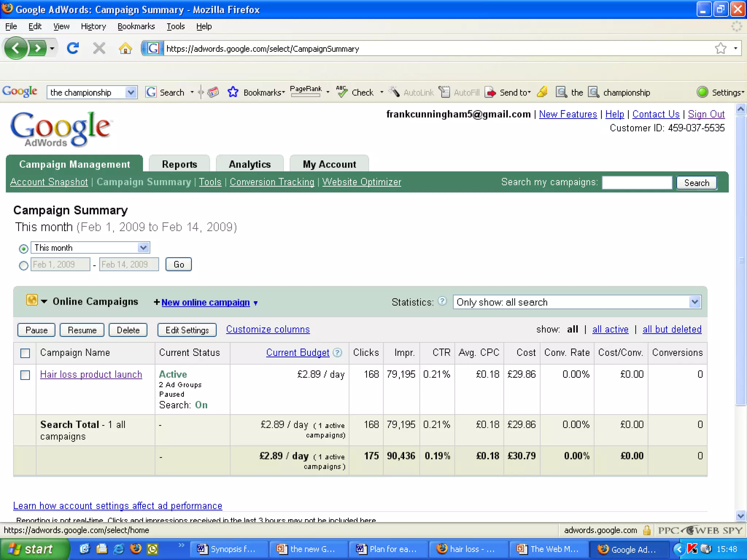Click the Home icon in the navigation toolbar

tap(125, 48)
